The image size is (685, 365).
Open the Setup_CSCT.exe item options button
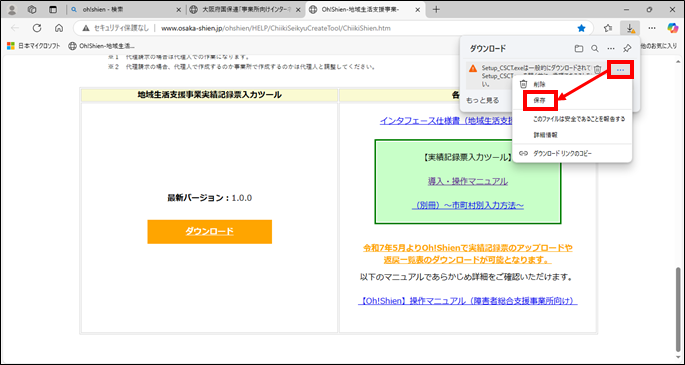[620, 69]
